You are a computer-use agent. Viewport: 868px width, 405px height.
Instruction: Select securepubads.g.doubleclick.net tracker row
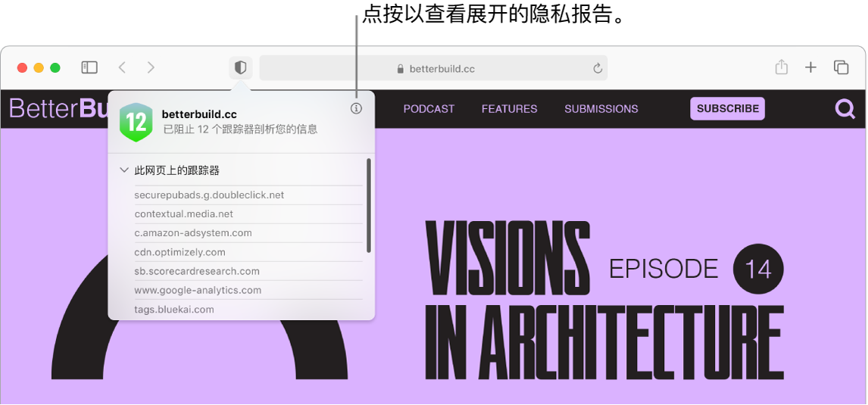coord(248,195)
